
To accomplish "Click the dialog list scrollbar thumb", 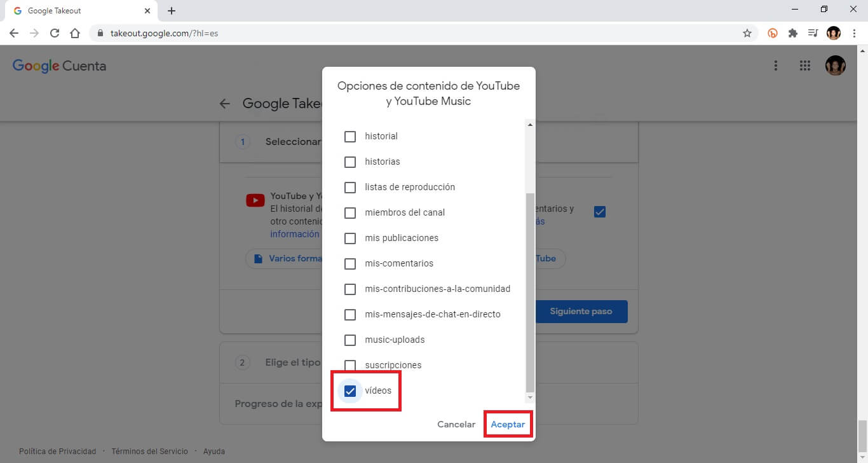I will pyautogui.click(x=531, y=293).
